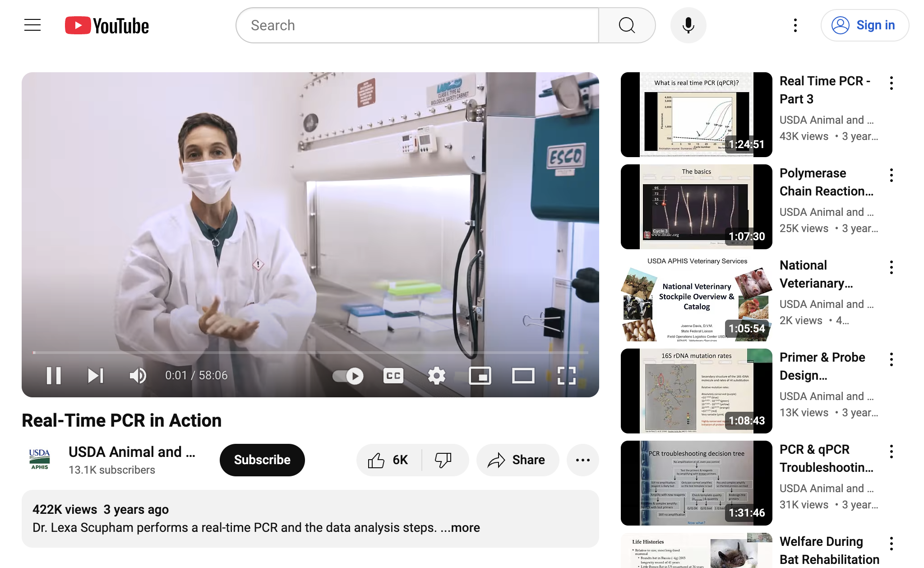Sign in to YouTube

click(x=864, y=25)
